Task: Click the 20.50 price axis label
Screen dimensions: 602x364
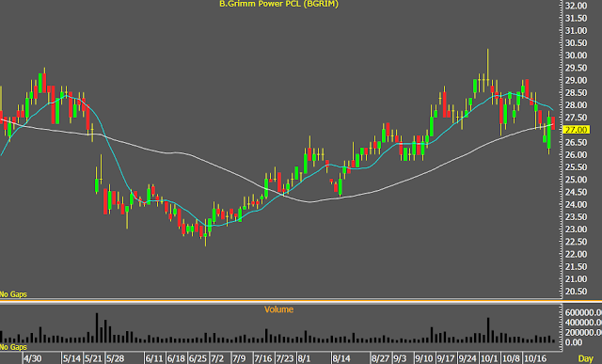Action: 577,292
